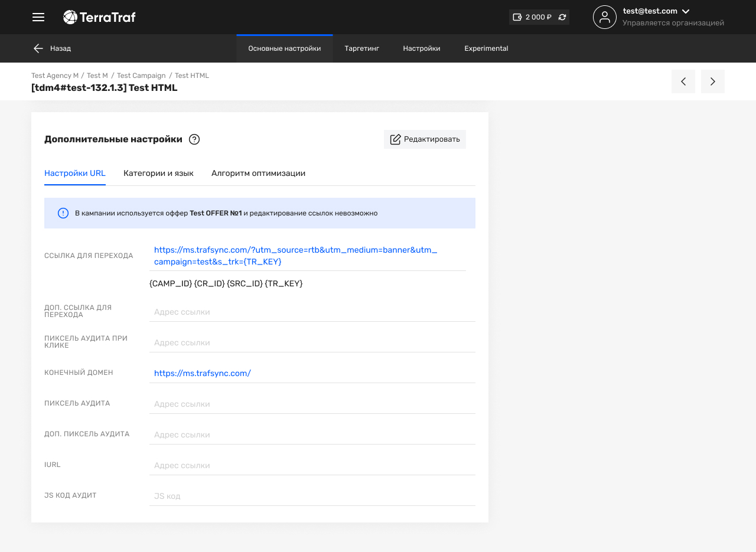
Task: Click the Редактировать button
Action: [x=425, y=139]
